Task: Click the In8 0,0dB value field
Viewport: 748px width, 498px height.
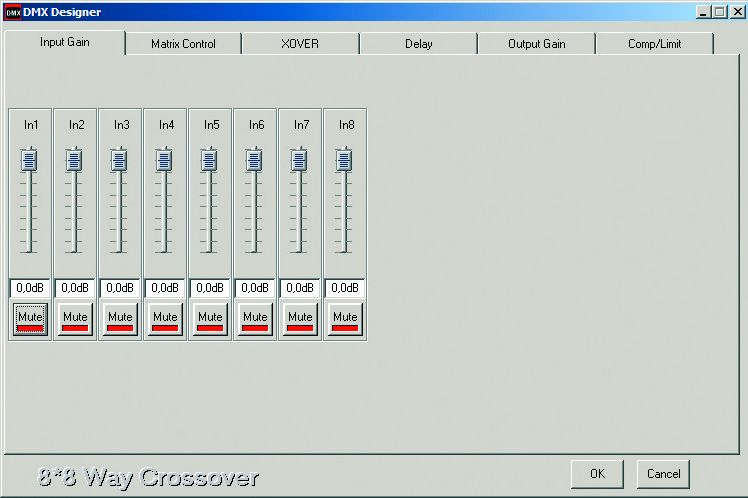Action: 344,288
